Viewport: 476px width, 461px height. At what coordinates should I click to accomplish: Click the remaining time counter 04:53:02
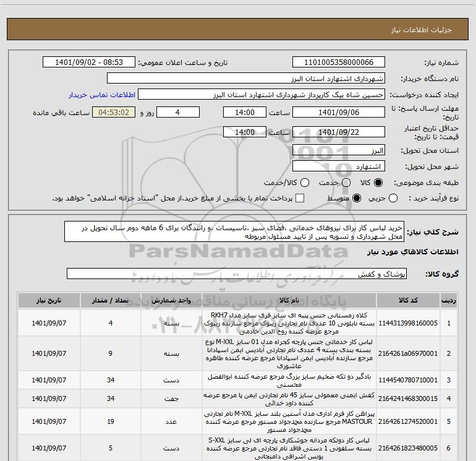point(114,113)
